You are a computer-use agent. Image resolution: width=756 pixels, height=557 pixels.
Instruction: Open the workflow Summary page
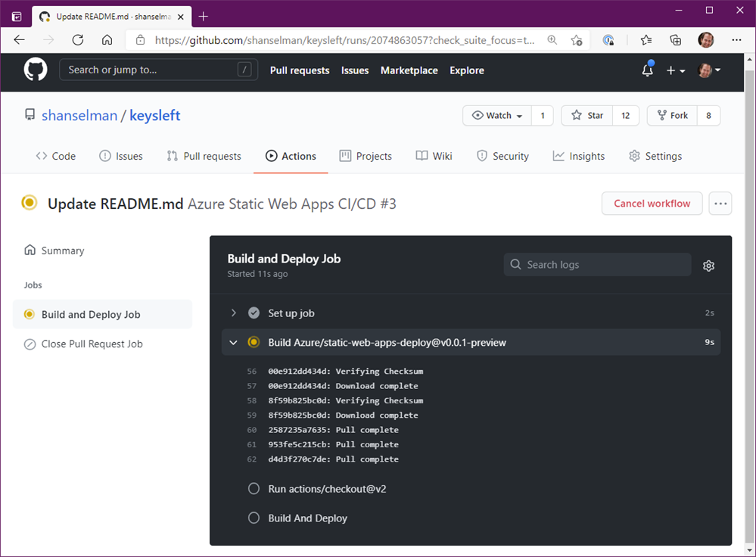(54, 250)
